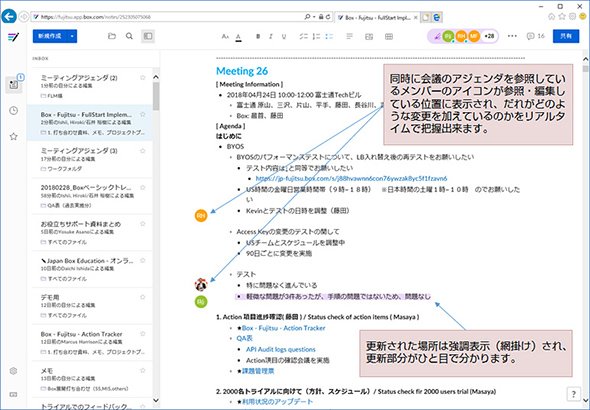Open the API Audit logs questions link
The width and height of the screenshot is (590, 410).
pos(281,349)
